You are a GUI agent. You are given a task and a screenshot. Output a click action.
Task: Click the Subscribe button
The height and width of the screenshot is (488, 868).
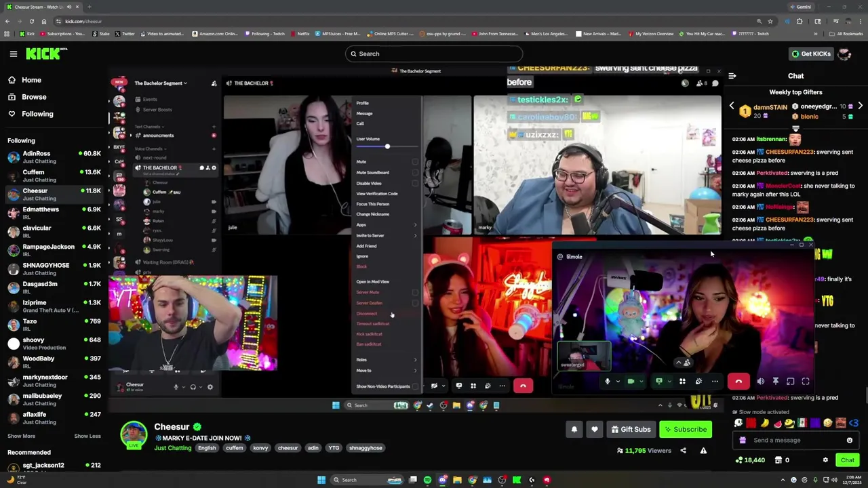[x=686, y=429]
